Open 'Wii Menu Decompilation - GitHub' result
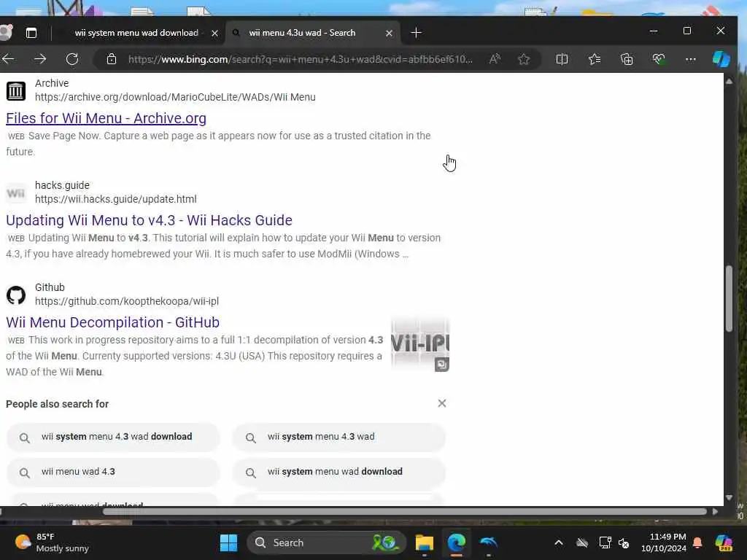 tap(112, 322)
